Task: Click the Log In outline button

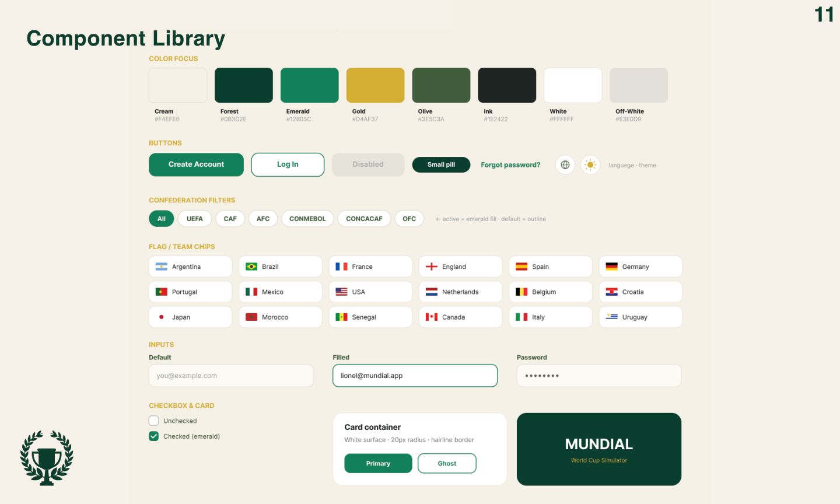Action: pyautogui.click(x=288, y=164)
